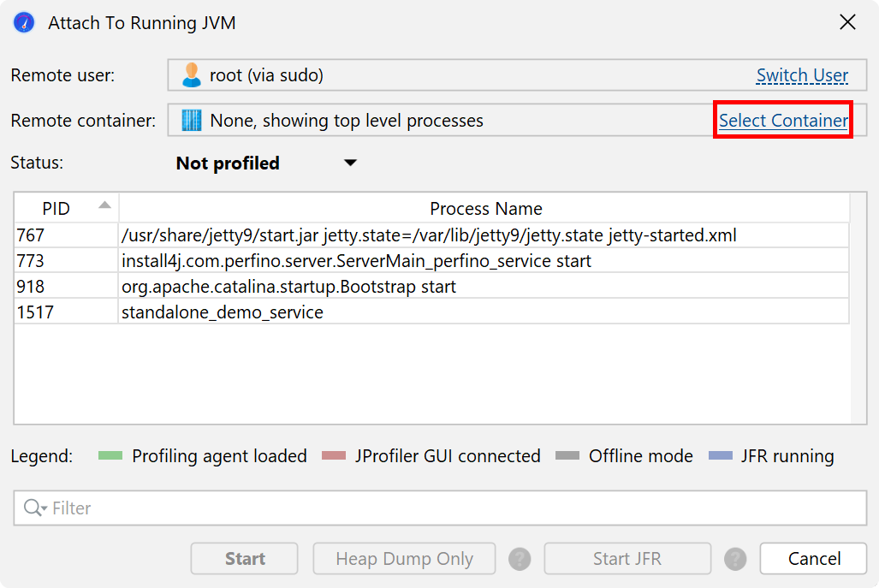This screenshot has height=588, width=879.
Task: Sort by the Process Name column header
Action: (485, 209)
